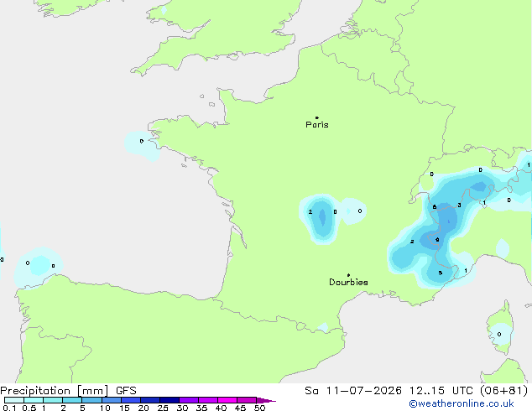Viewport: 532px width, 411px height.
Task: Click the legend label '35'
Action: coord(201,408)
